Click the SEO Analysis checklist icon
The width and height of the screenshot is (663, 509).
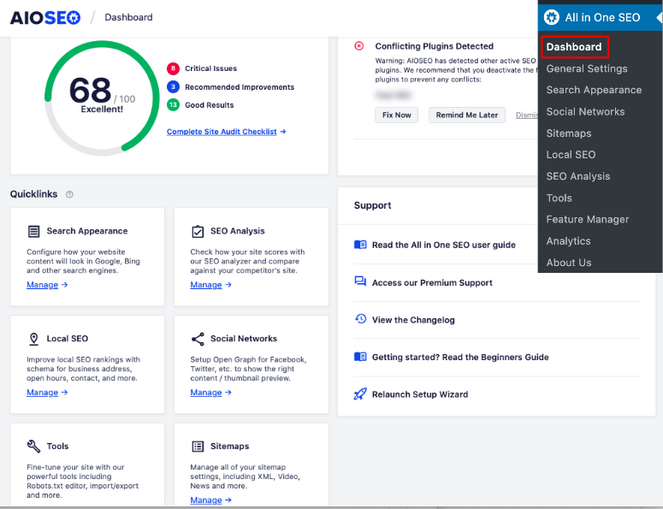pyautogui.click(x=198, y=231)
